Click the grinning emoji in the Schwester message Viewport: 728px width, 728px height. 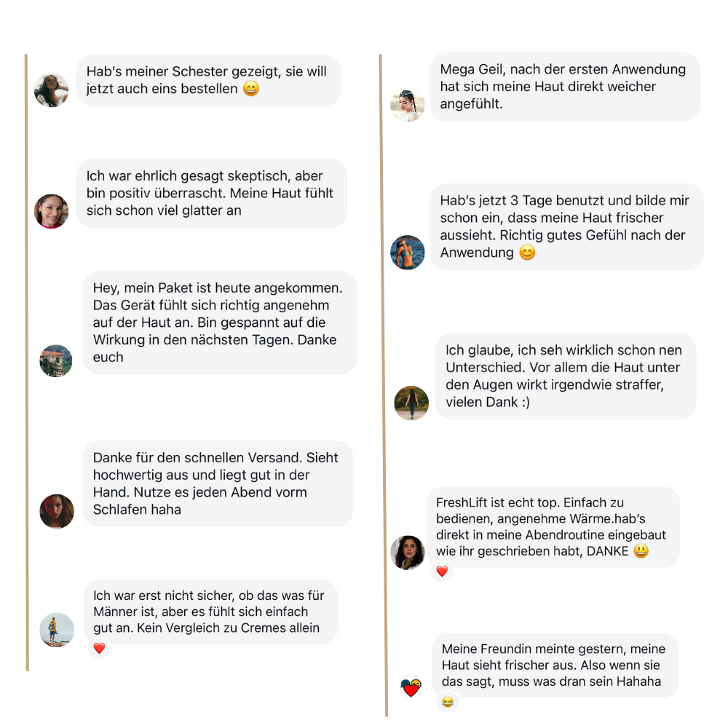250,90
